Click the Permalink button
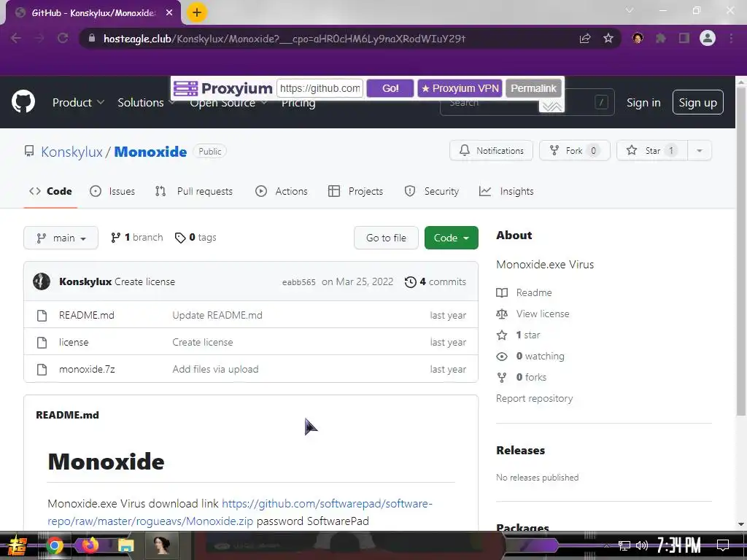The image size is (747, 560). click(533, 88)
